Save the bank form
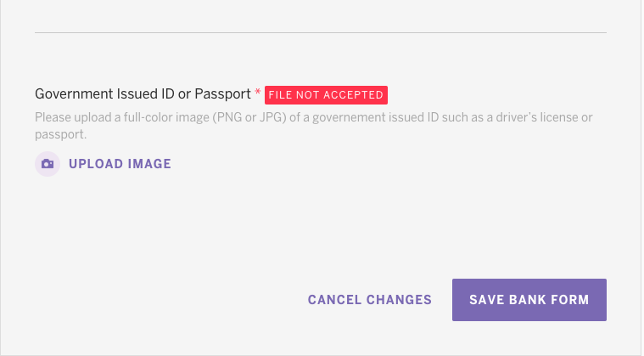Screen dimensions: 644x356 pos(529,300)
